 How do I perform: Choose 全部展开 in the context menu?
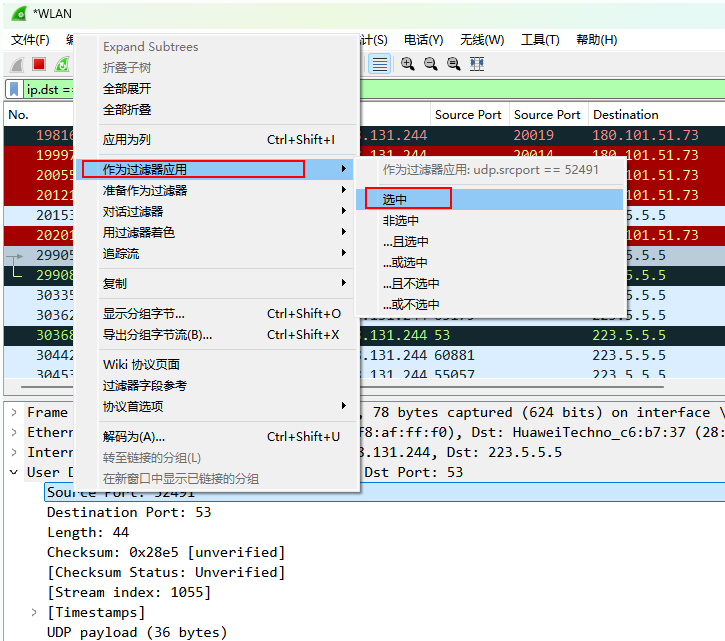point(217,88)
